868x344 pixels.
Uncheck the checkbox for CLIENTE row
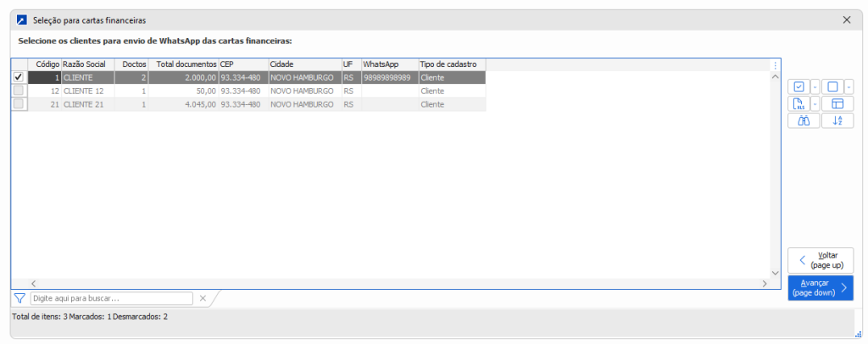19,77
